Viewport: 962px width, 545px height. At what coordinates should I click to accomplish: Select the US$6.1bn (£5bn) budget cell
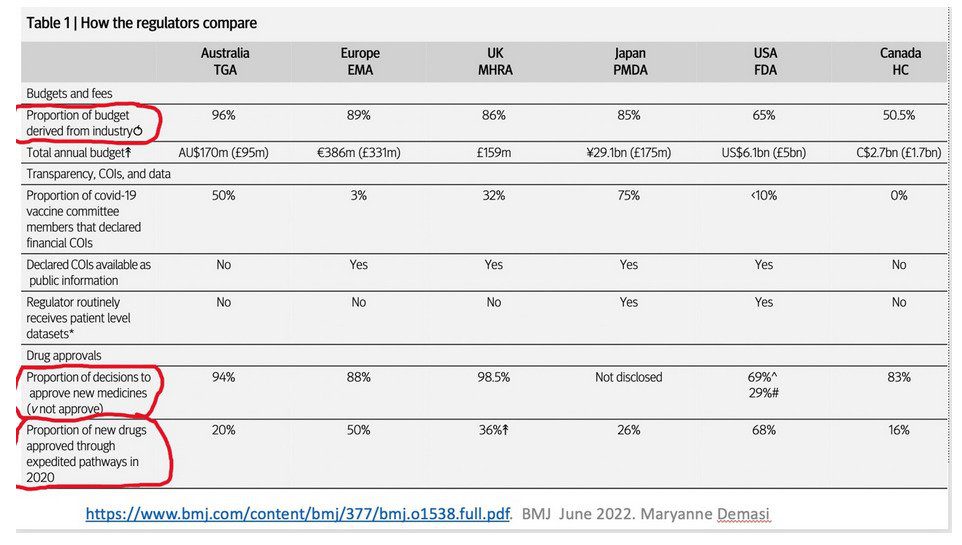tap(763, 152)
